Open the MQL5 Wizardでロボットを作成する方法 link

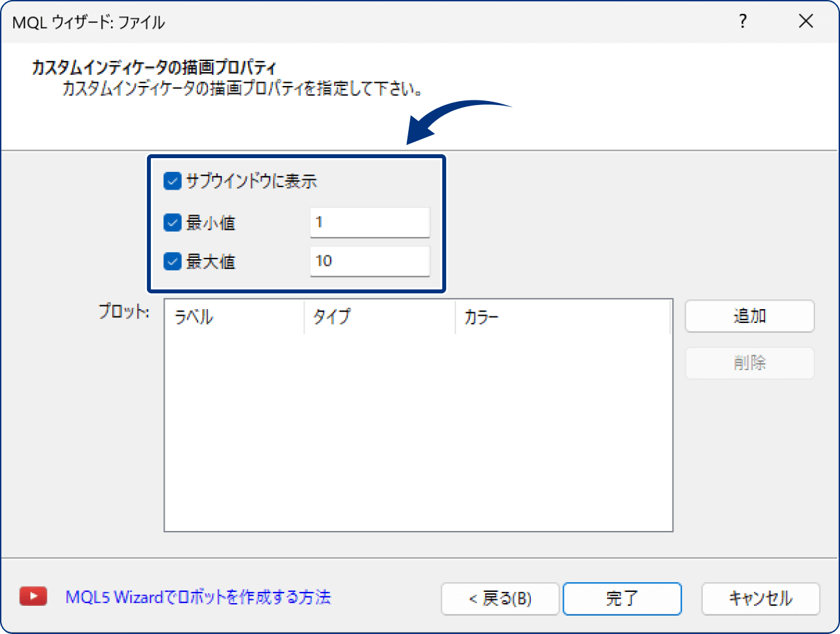coord(198,597)
